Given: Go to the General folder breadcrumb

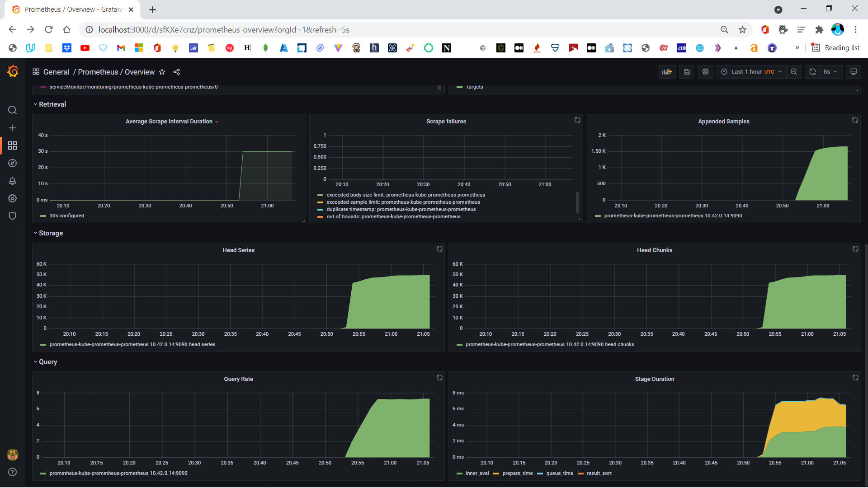Looking at the screenshot, I should click(57, 72).
